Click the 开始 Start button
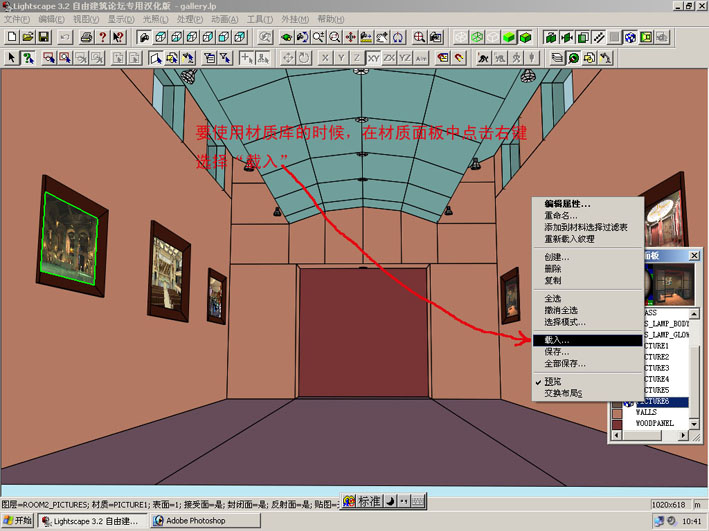The width and height of the screenshot is (709, 531). click(x=18, y=521)
